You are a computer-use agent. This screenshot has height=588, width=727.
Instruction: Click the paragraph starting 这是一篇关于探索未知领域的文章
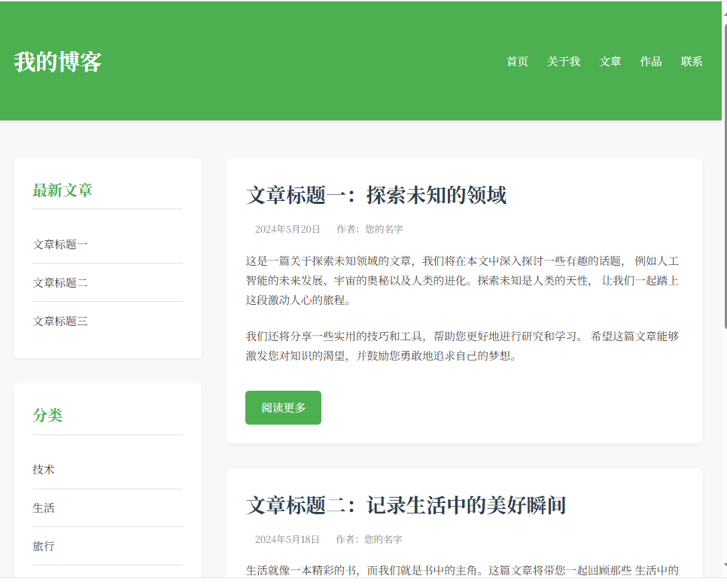[x=462, y=281]
